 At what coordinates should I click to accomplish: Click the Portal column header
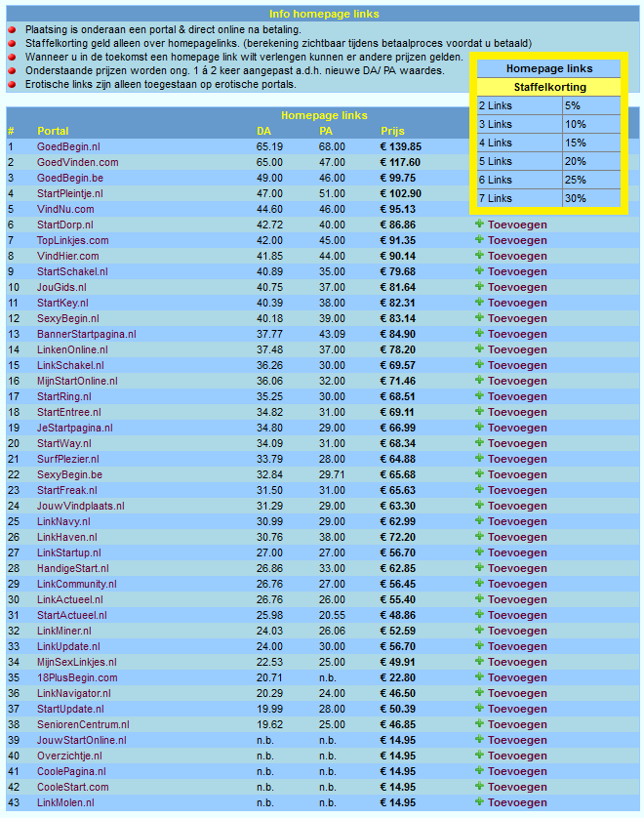[53, 131]
